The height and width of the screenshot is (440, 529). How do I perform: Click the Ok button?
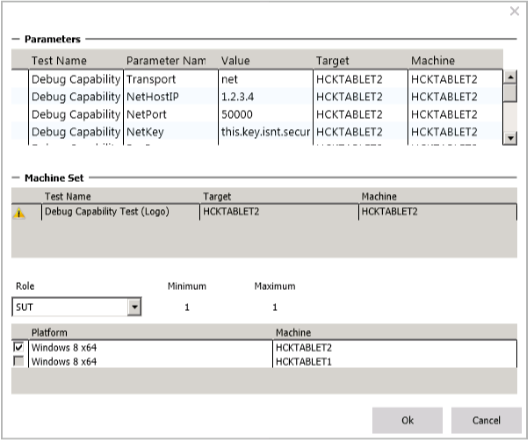click(407, 420)
